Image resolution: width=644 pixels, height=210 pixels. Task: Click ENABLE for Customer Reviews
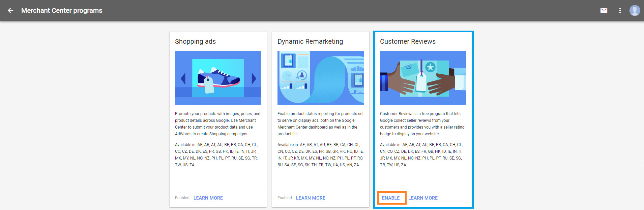click(x=391, y=198)
